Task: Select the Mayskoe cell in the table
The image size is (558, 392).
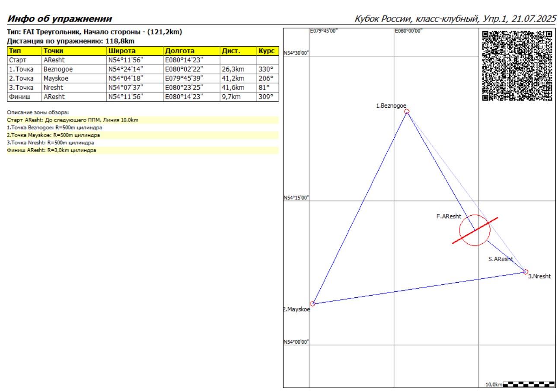Action: [73, 78]
